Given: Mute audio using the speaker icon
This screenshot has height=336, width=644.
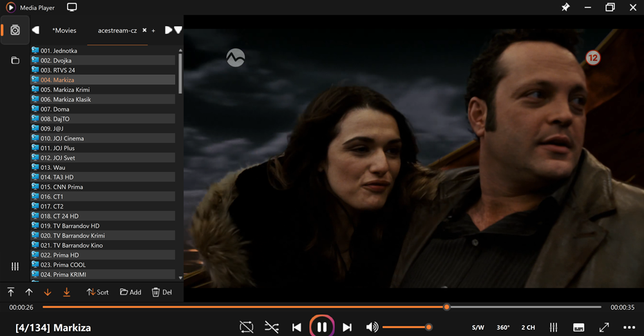Looking at the screenshot, I should (372, 328).
